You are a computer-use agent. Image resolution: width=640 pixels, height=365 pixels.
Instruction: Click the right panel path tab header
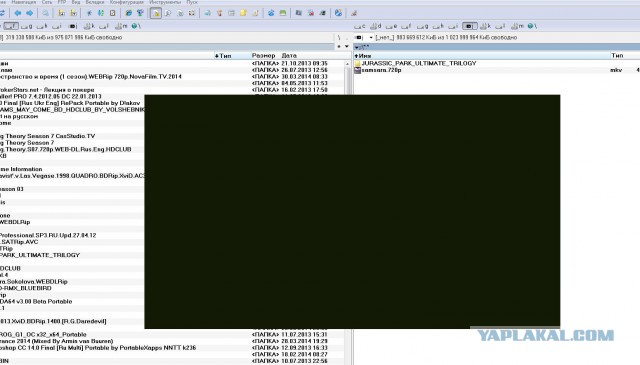point(496,47)
